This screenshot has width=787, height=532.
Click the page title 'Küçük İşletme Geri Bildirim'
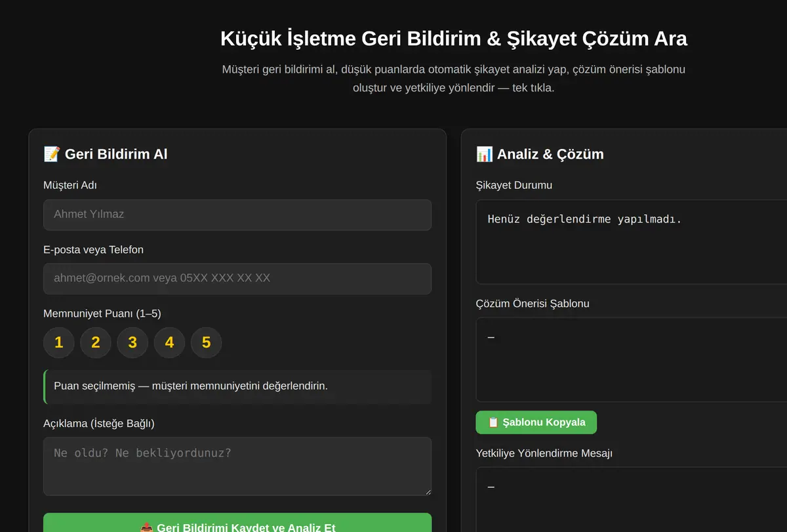tap(454, 39)
